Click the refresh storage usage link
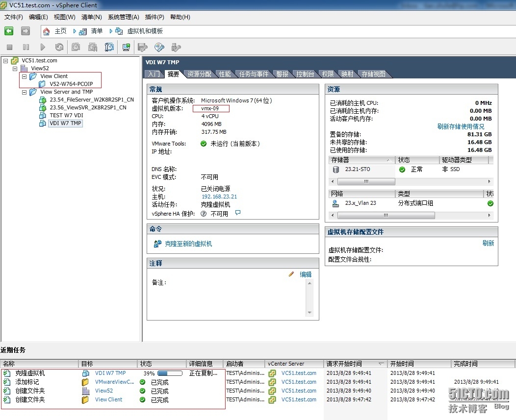The width and height of the screenshot is (516, 420). click(461, 126)
